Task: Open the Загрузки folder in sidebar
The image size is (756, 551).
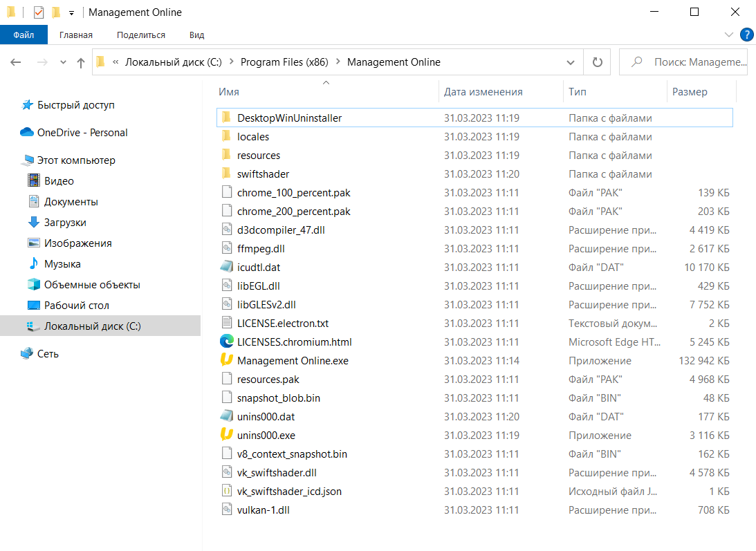Action: [x=65, y=222]
